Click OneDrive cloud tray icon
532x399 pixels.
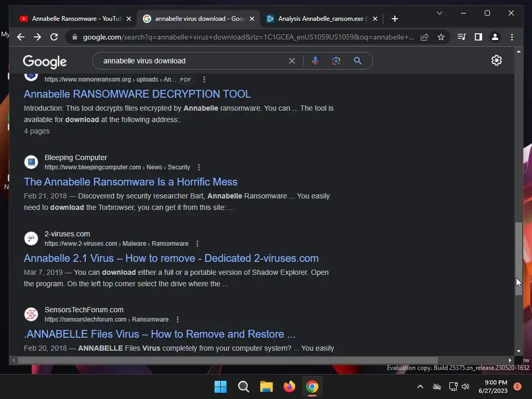[x=436, y=387]
